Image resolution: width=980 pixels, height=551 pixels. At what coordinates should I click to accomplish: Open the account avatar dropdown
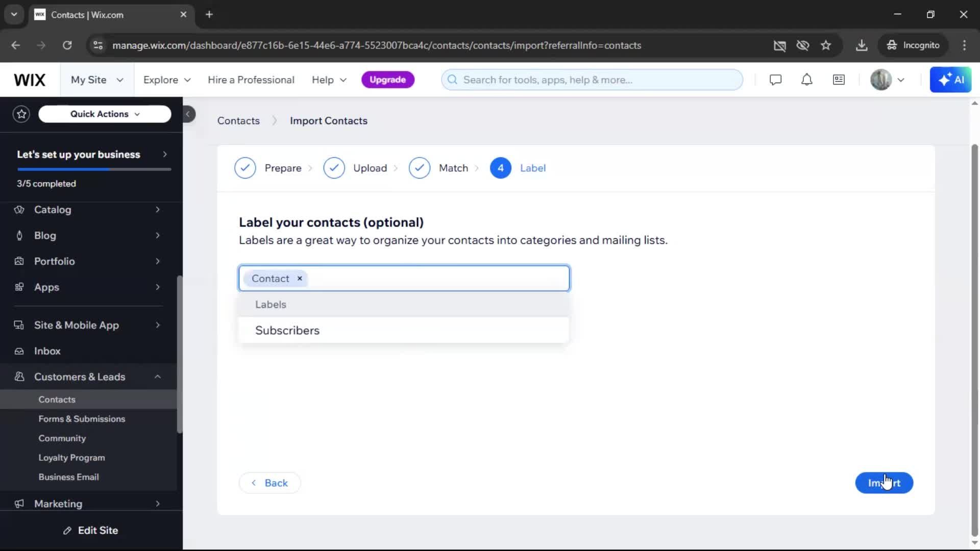(888, 80)
